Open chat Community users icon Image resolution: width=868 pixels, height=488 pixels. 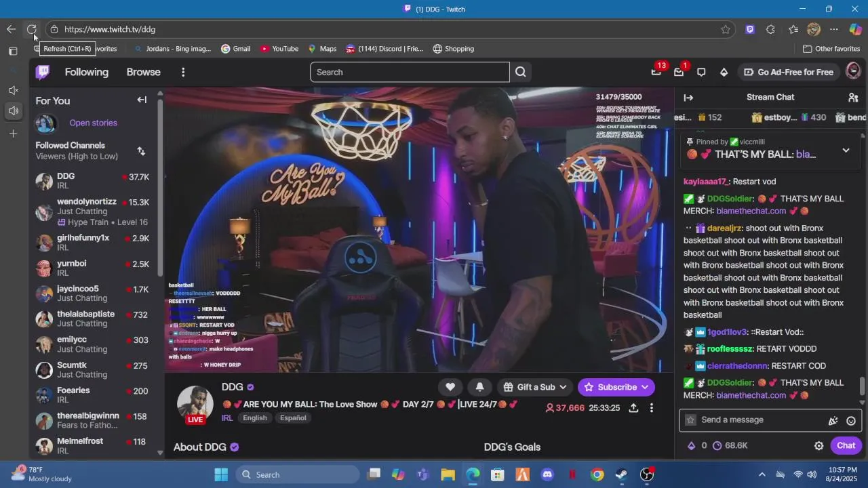point(853,98)
